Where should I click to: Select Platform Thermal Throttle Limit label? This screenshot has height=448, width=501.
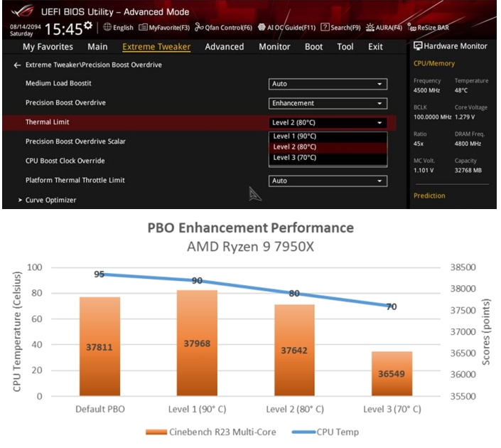tap(75, 181)
